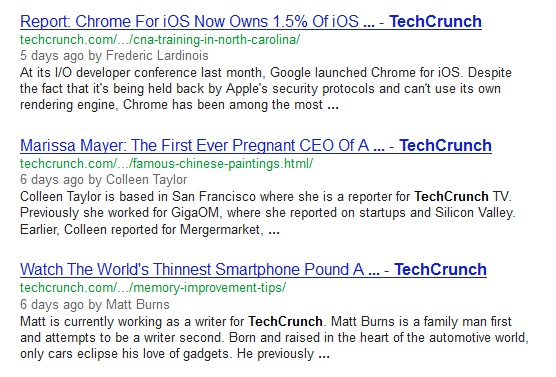Click the Frederic Lardinois byline text

tap(114, 55)
